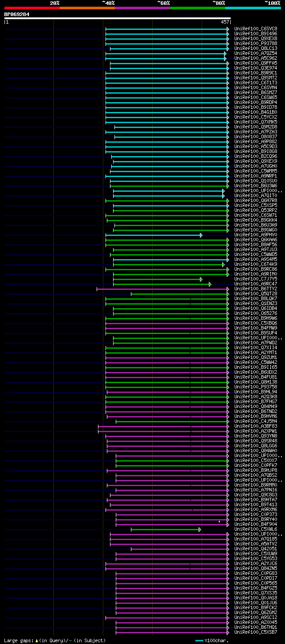
Task: Select the UniRef100_B9RDP4 label
Action: 256,102
